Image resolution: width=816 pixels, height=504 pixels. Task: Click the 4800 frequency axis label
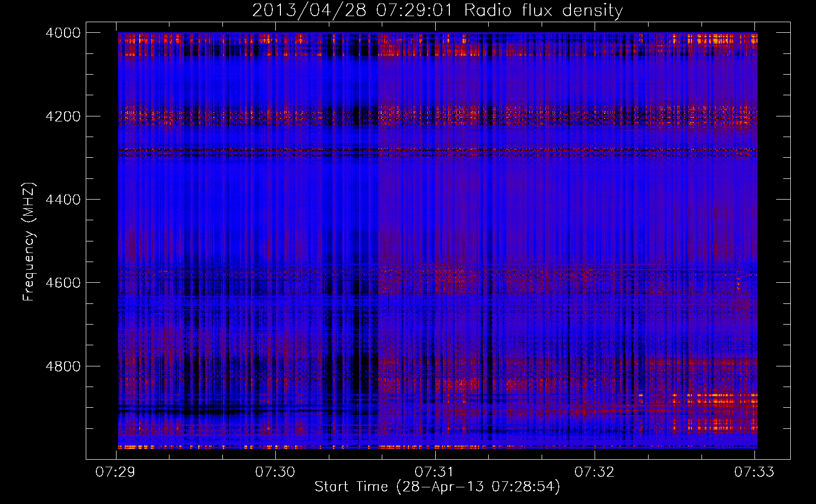pos(63,366)
